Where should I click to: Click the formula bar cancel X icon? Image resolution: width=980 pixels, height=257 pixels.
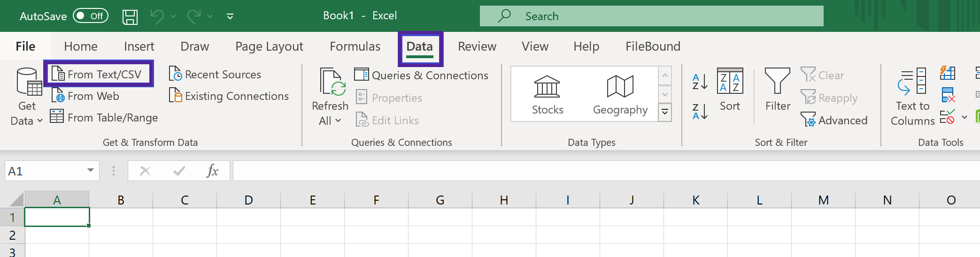click(145, 171)
